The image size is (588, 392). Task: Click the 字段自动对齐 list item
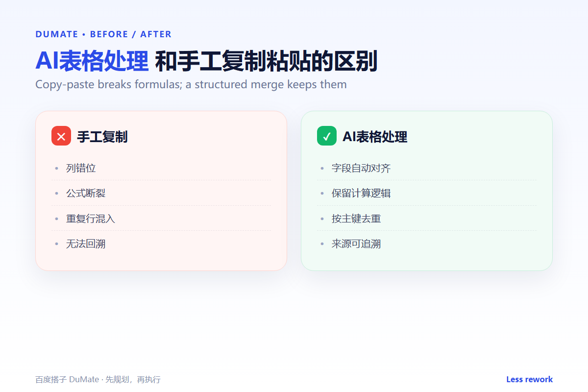click(x=427, y=168)
